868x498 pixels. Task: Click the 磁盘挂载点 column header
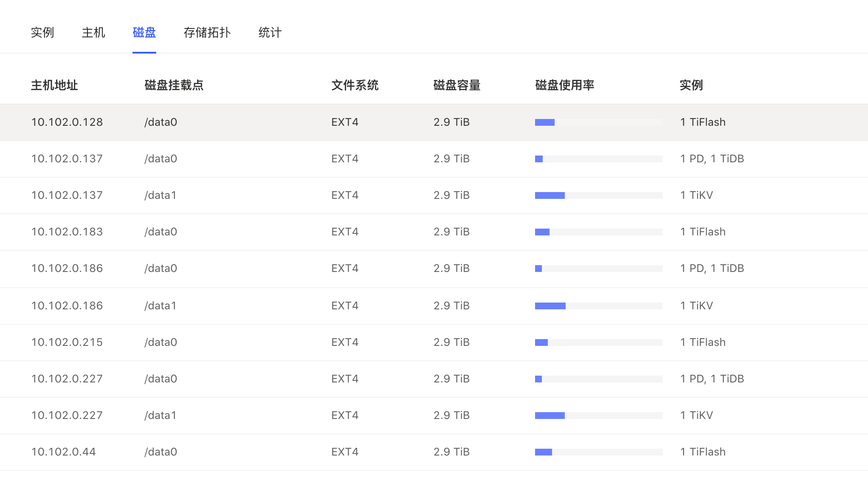point(174,85)
